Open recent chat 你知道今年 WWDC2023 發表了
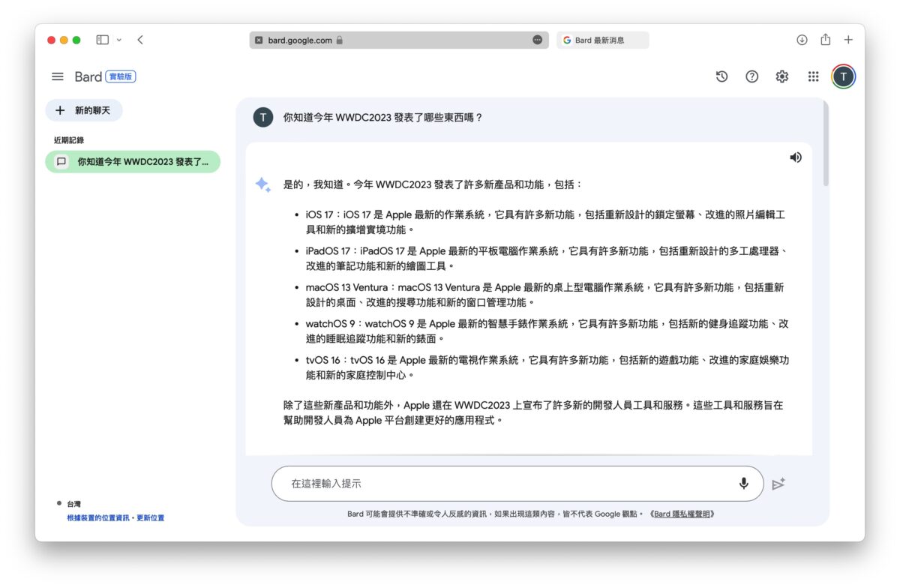The width and height of the screenshot is (900, 588). click(133, 161)
